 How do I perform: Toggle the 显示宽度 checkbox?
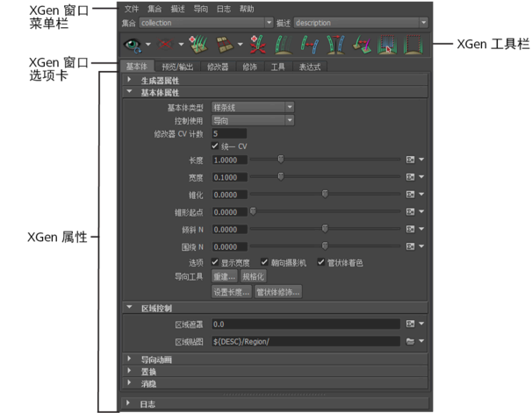click(x=215, y=262)
